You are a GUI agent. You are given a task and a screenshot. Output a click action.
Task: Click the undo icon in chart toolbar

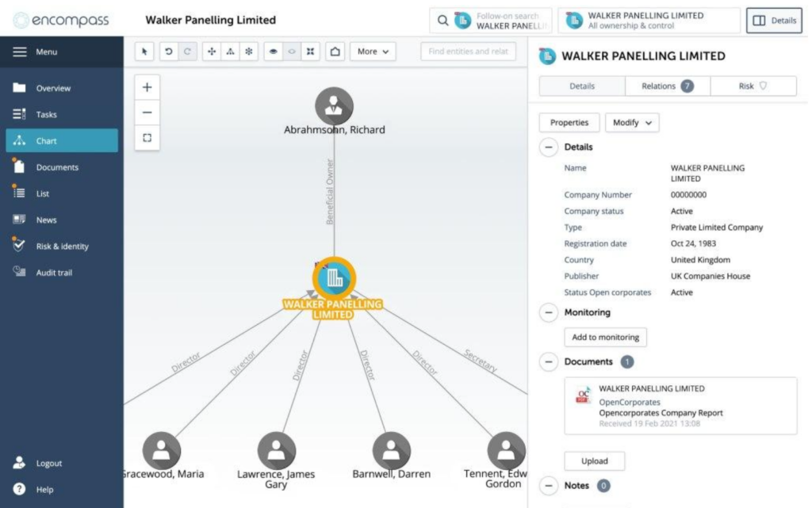point(167,51)
